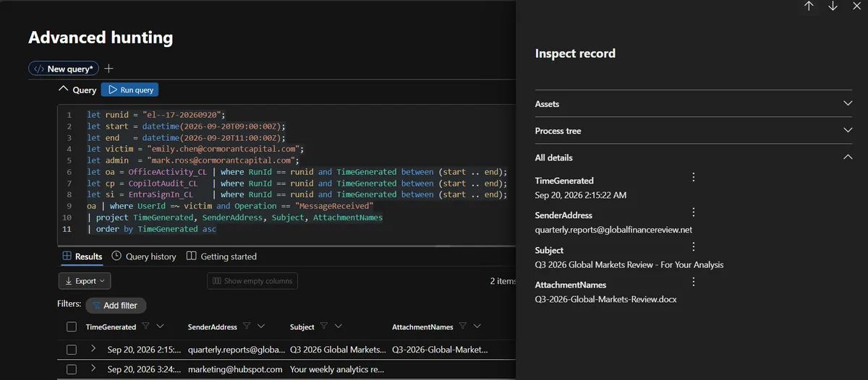Open the New query* tab
The height and width of the screenshot is (380, 868).
(x=64, y=69)
